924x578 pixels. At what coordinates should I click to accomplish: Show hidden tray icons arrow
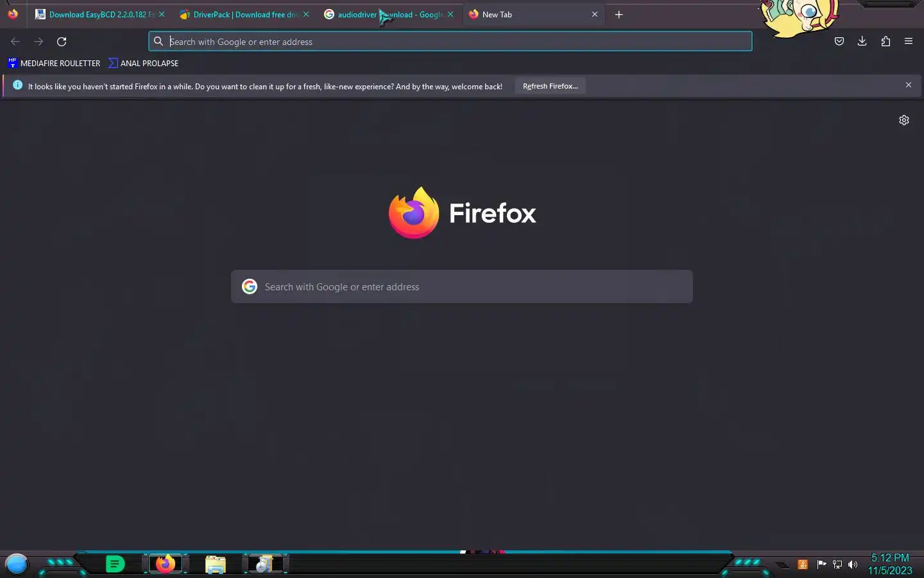point(783,565)
